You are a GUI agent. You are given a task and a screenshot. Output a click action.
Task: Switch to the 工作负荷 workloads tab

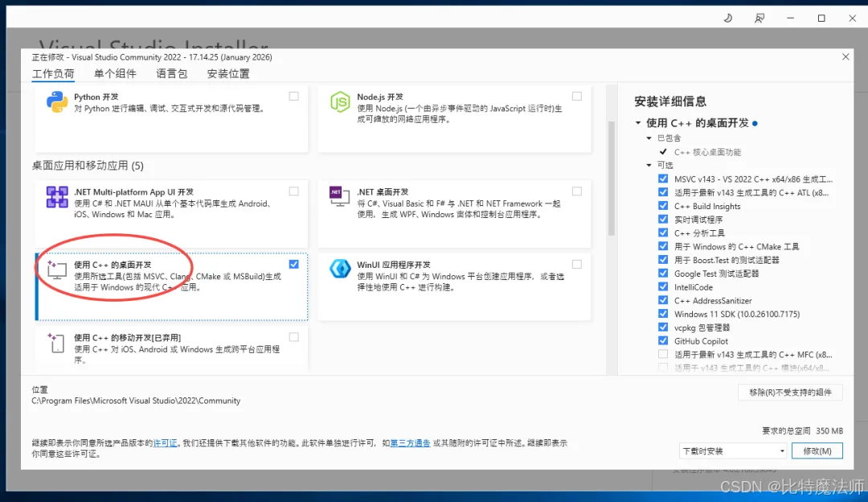[x=53, y=74]
